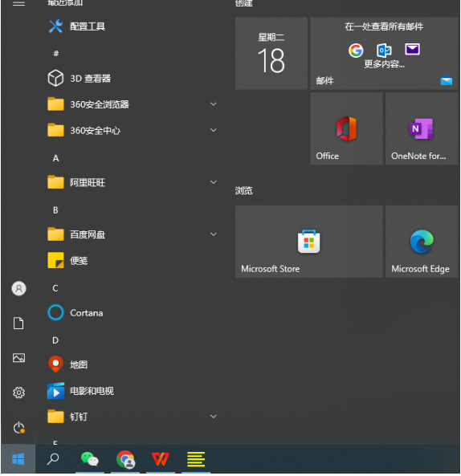Expand the 360安全中心 folder chevron
This screenshot has width=461, height=476.
tap(214, 130)
